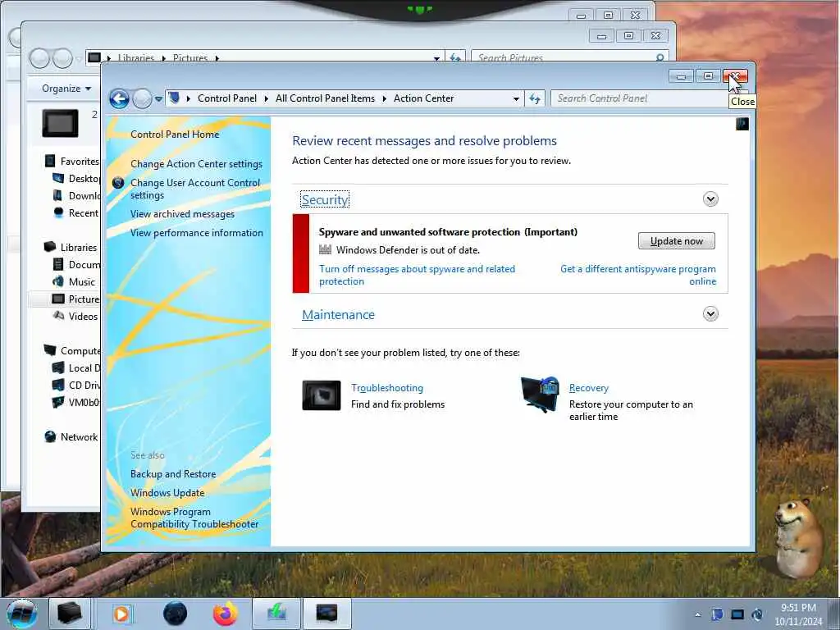
Task: Click the volume icon in system tray
Action: 757,614
